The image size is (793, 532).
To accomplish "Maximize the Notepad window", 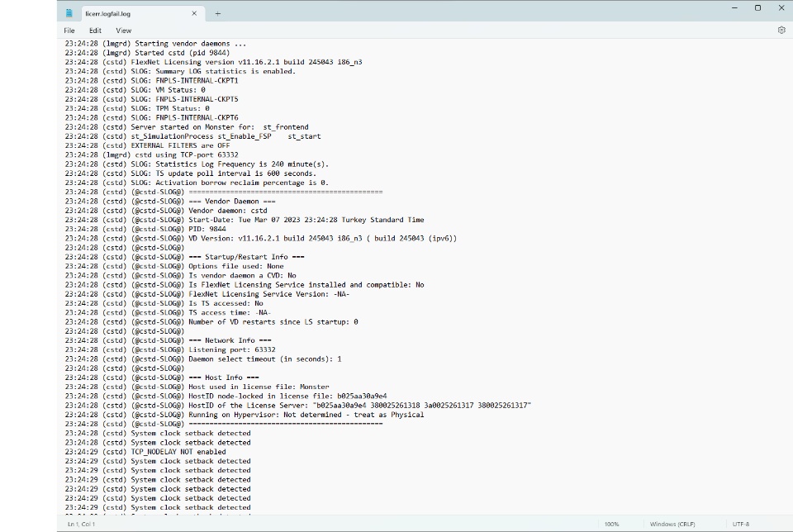I will point(757,7).
